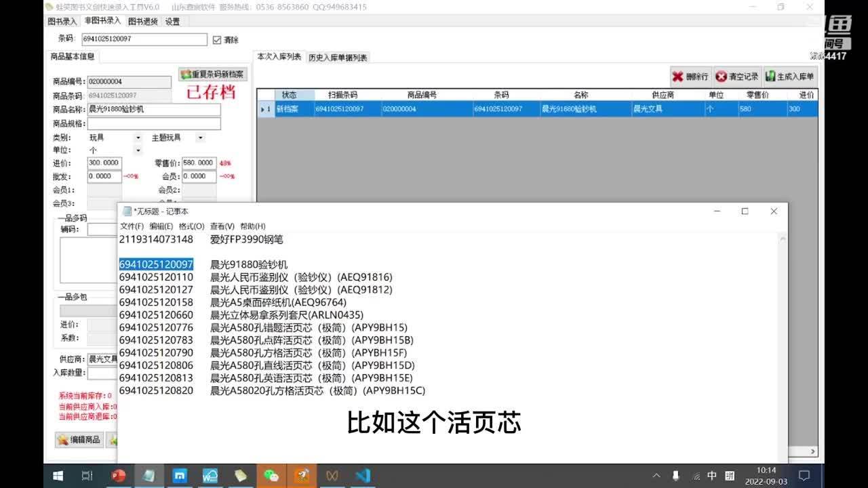Screen dimensions: 868x488
Task: Click 生成入库单 to generate the receipt
Action: 790,77
